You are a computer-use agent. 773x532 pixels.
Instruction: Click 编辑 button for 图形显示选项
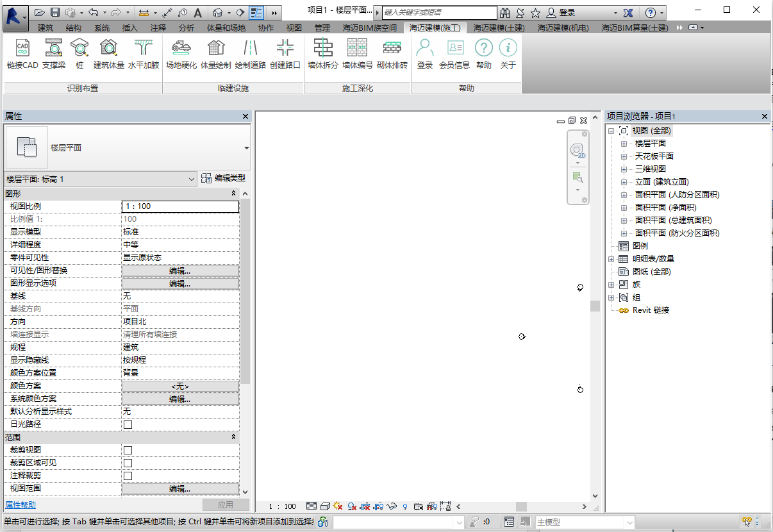pyautogui.click(x=180, y=283)
